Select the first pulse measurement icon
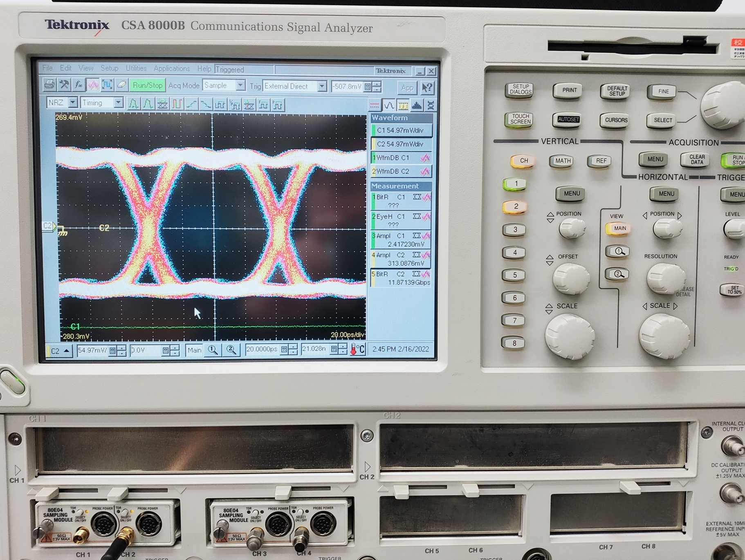This screenshot has width=745, height=560. tap(133, 104)
